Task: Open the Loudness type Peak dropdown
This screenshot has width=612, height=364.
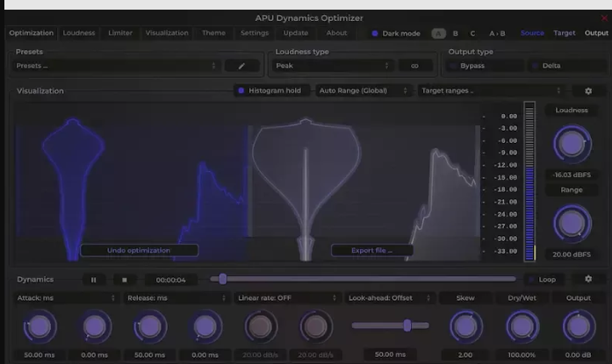Action: (332, 66)
